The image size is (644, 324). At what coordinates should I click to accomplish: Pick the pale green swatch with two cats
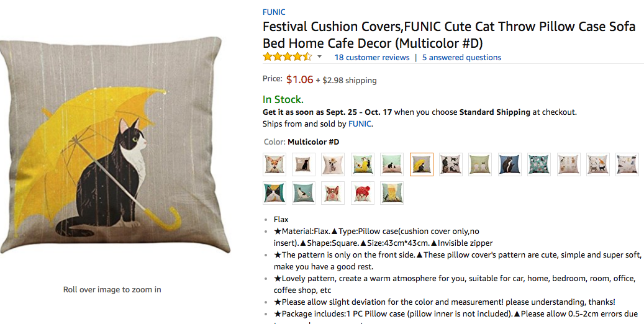[x=480, y=164]
